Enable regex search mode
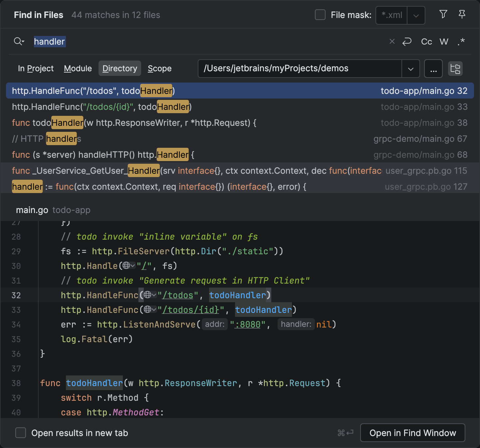Screen dimensions: 480x448 click(x=461, y=42)
